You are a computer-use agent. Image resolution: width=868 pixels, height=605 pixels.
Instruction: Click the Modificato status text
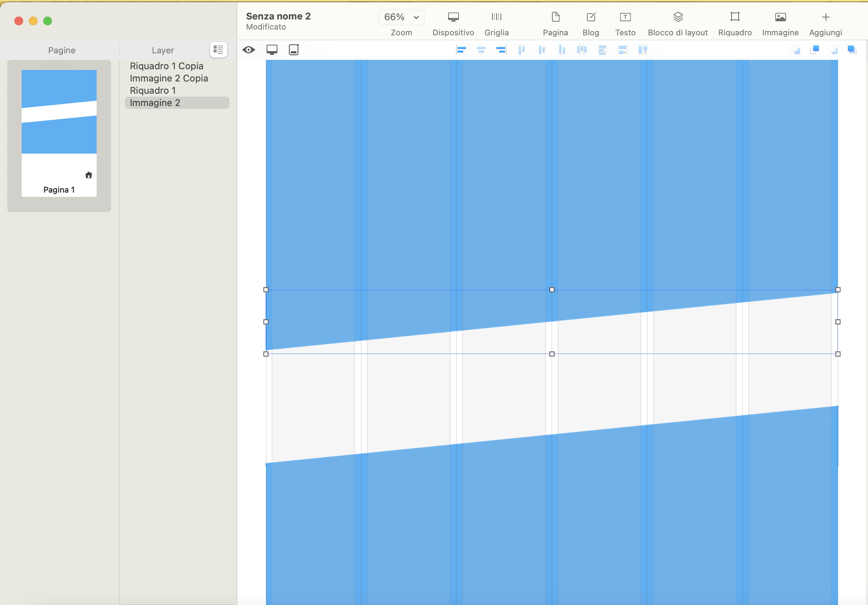point(266,27)
